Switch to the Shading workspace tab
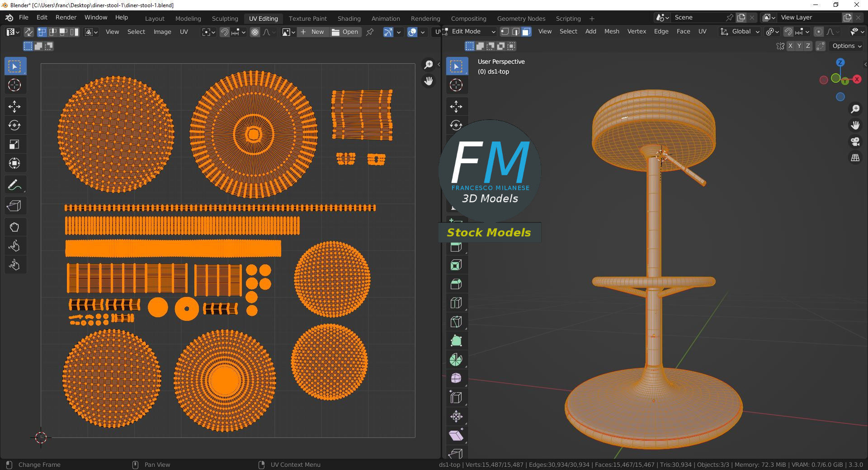868x470 pixels. click(x=349, y=19)
